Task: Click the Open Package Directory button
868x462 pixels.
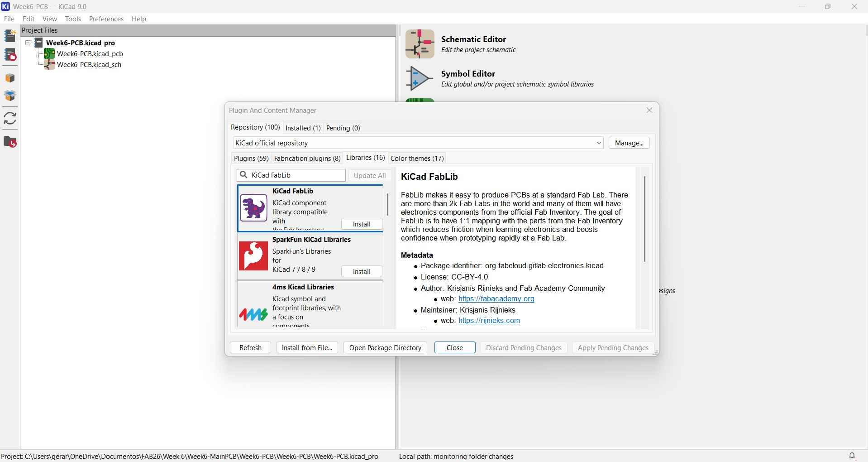Action: pyautogui.click(x=385, y=348)
